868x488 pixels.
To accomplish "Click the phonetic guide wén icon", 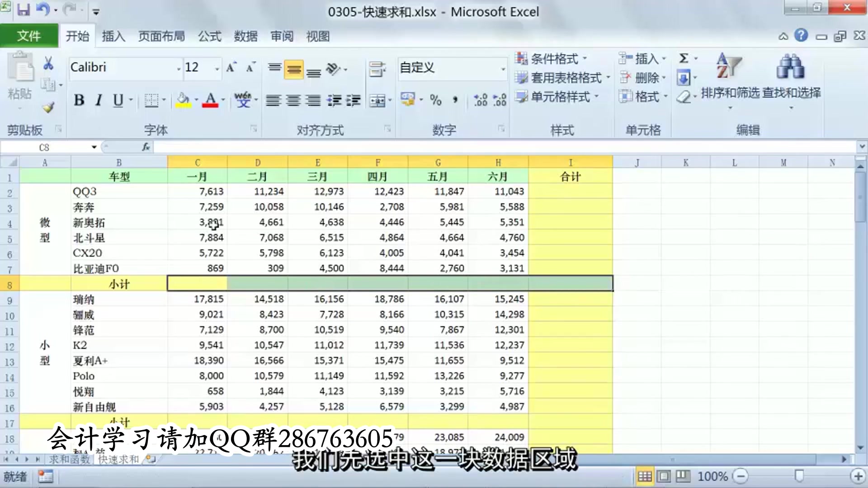I will click(243, 100).
